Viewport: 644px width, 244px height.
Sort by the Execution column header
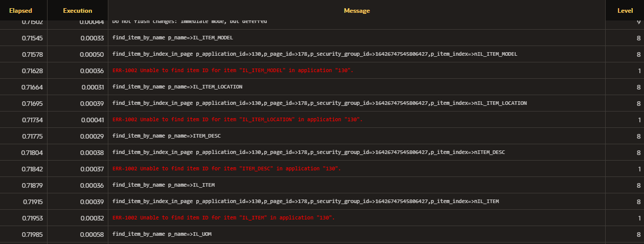78,11
